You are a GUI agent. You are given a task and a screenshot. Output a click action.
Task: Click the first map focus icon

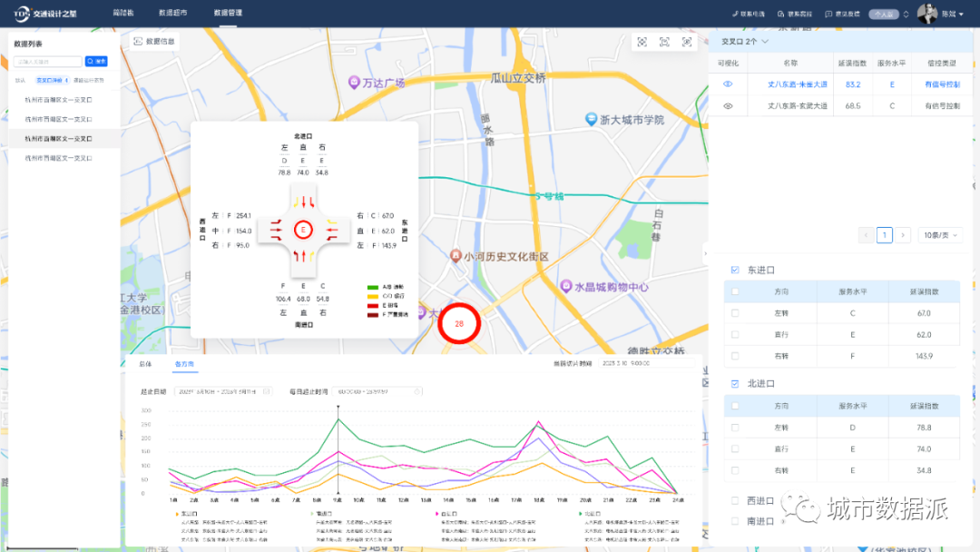pos(642,42)
